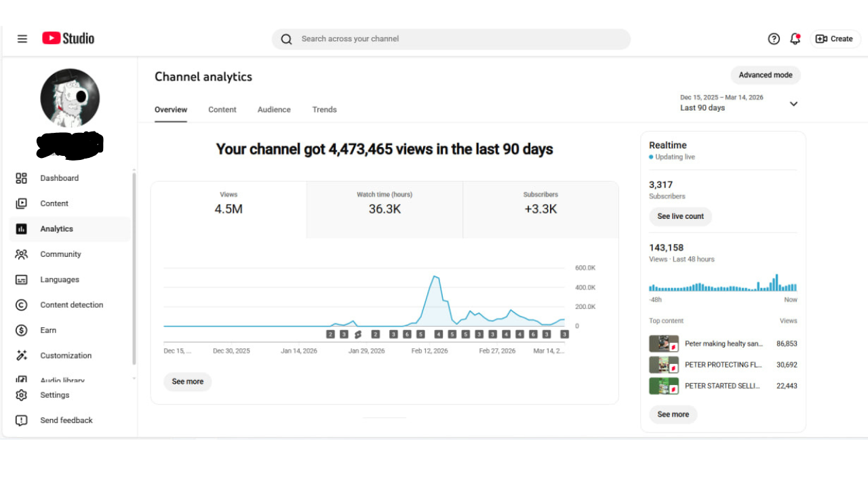Open the help question mark icon

774,39
